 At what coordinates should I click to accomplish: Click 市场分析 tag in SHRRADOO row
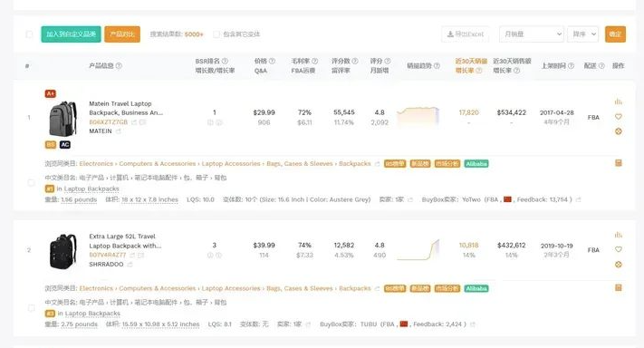click(x=447, y=288)
